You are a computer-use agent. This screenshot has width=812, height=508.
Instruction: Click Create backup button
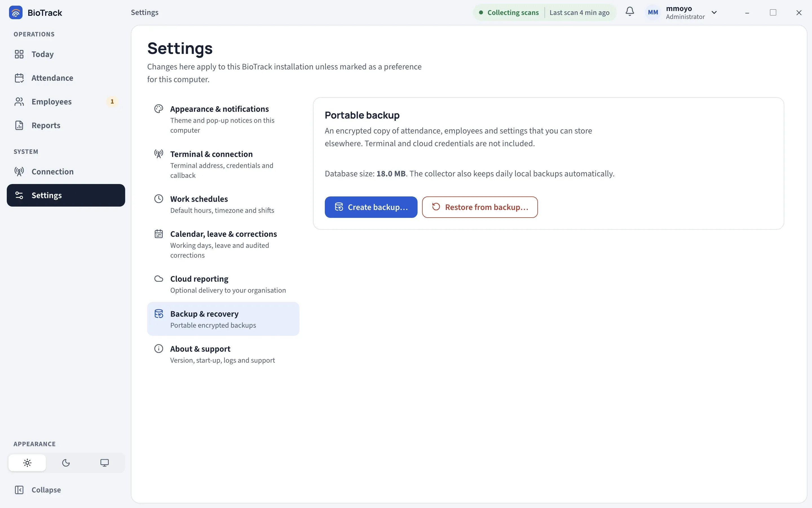pyautogui.click(x=371, y=207)
